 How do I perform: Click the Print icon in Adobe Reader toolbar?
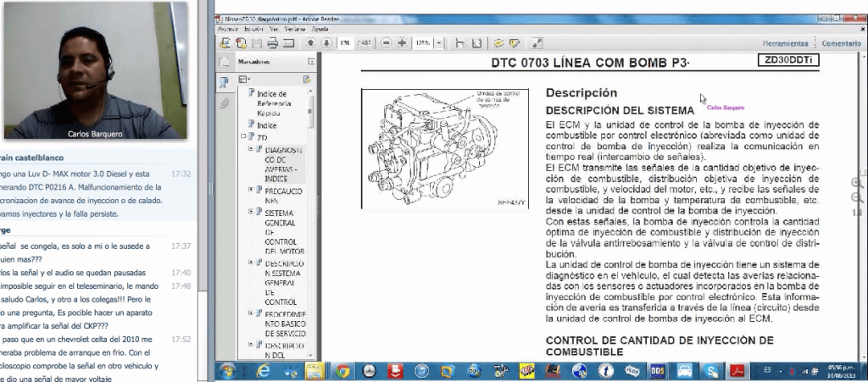click(x=273, y=42)
